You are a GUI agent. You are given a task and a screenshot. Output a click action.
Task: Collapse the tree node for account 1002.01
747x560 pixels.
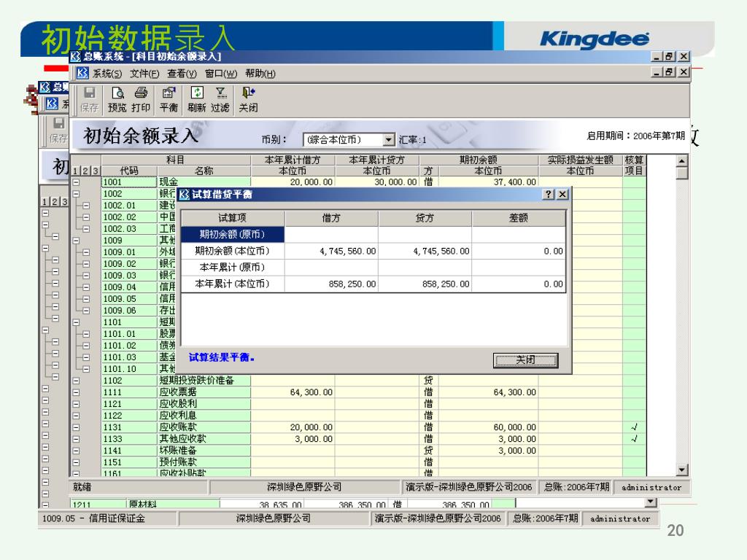coord(86,206)
